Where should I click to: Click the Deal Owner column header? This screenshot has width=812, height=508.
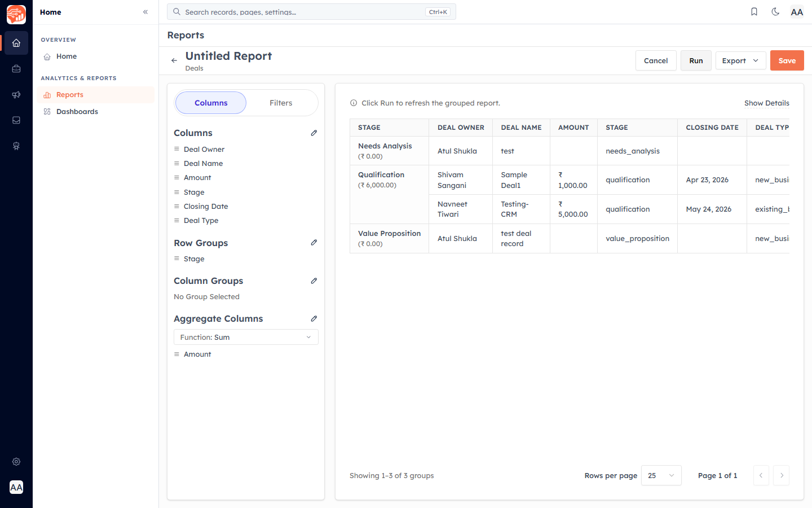[461, 128]
